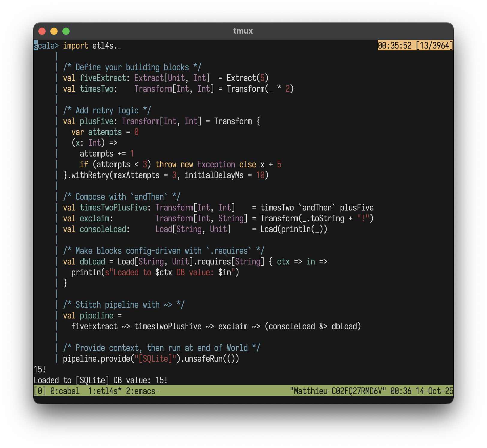487x448 pixels.
Task: Click the comment 'Stitch pipeline with ~>'
Action: click(x=124, y=305)
